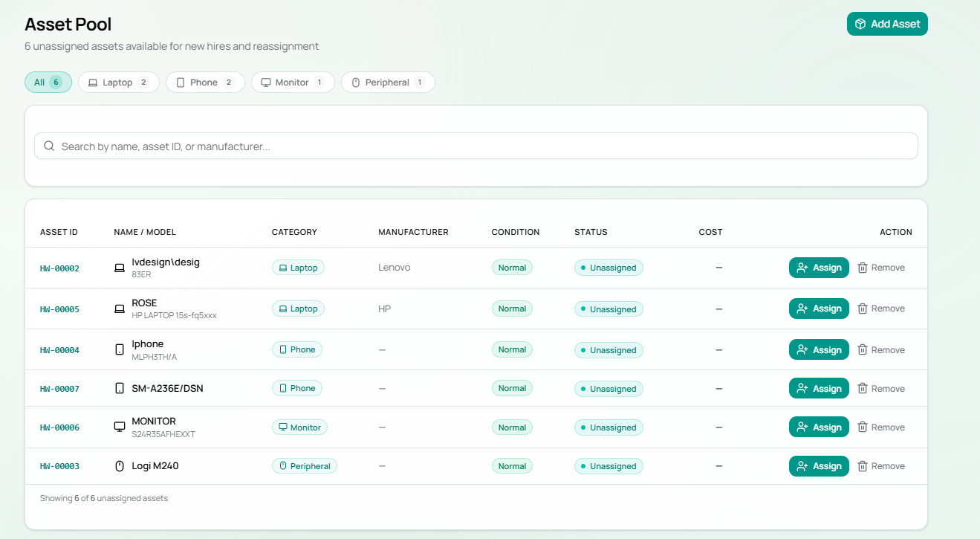Click the Add Asset button
Image resolution: width=980 pixels, height=539 pixels.
[887, 24]
